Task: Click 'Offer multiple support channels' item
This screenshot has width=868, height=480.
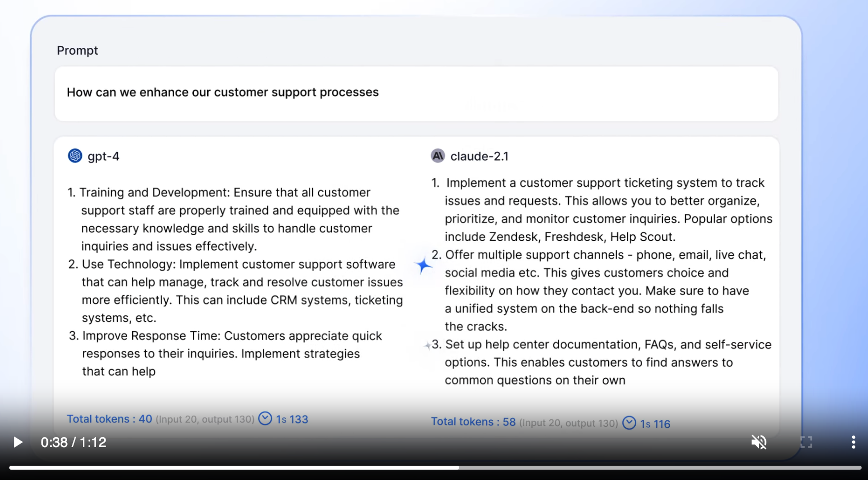Action: click(x=599, y=290)
